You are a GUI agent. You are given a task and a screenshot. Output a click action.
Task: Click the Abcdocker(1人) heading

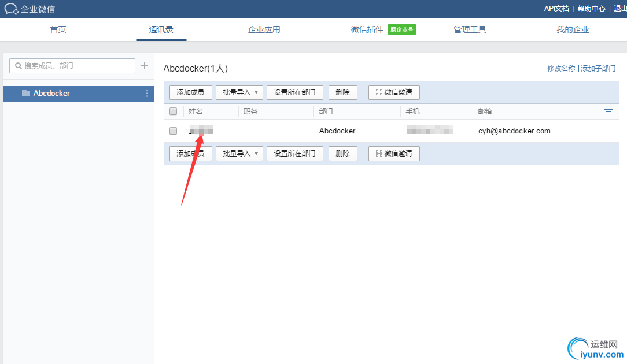pos(196,69)
